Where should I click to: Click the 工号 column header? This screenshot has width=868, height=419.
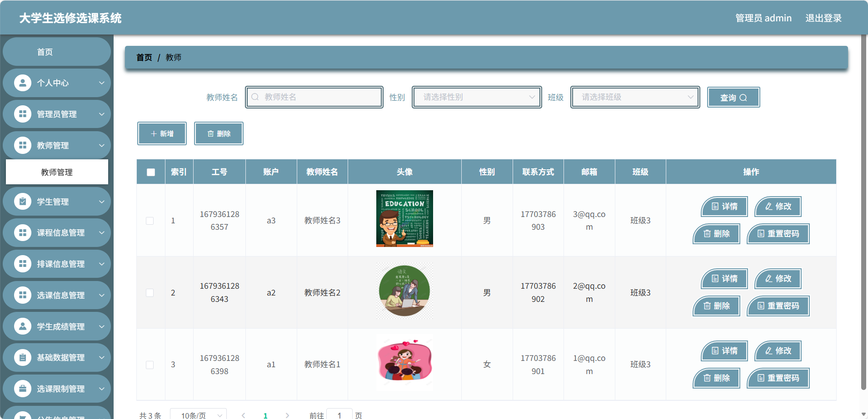tap(219, 172)
